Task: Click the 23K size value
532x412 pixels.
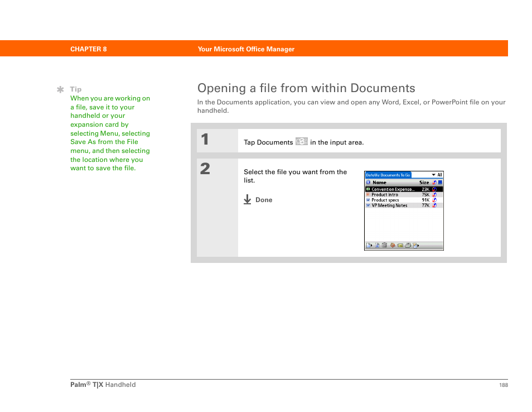Action: (426, 189)
